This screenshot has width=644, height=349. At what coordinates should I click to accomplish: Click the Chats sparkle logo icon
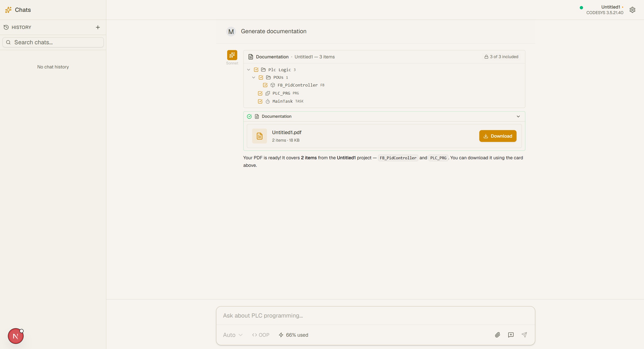(x=8, y=10)
